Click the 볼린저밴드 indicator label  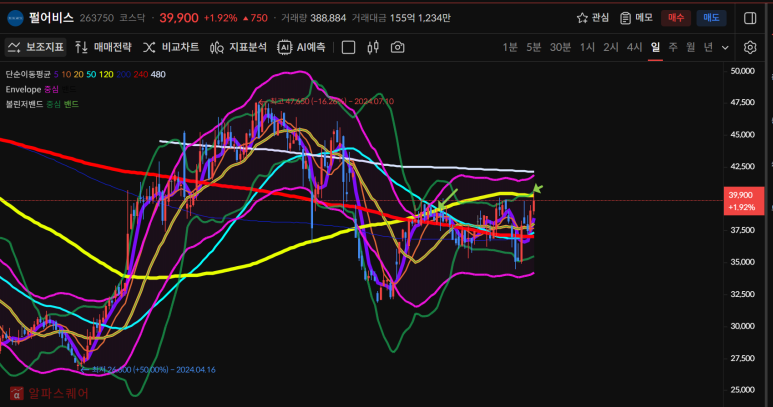click(25, 104)
